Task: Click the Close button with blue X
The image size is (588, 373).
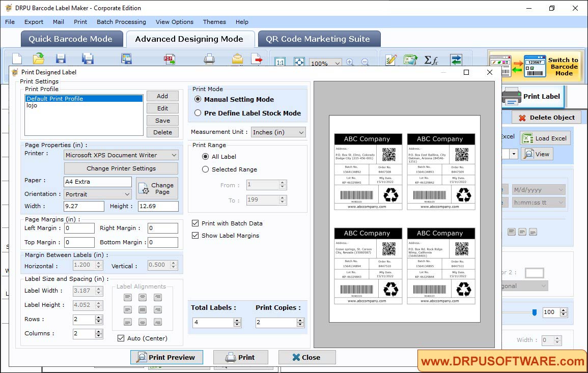Action: point(307,357)
